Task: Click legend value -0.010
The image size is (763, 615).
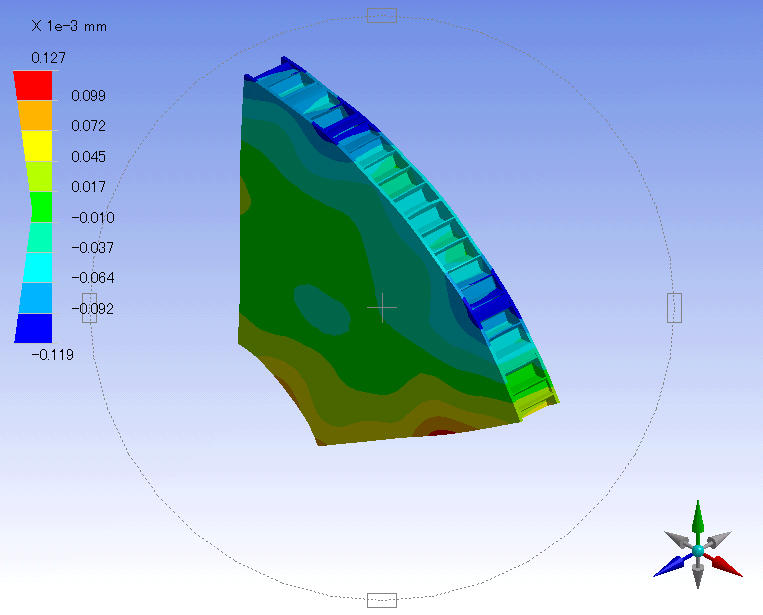Action: pos(93,217)
